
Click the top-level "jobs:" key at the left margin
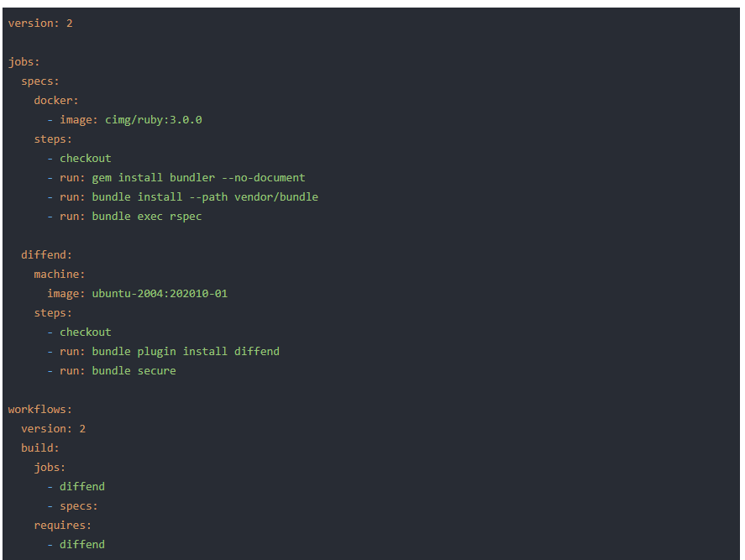pos(24,62)
